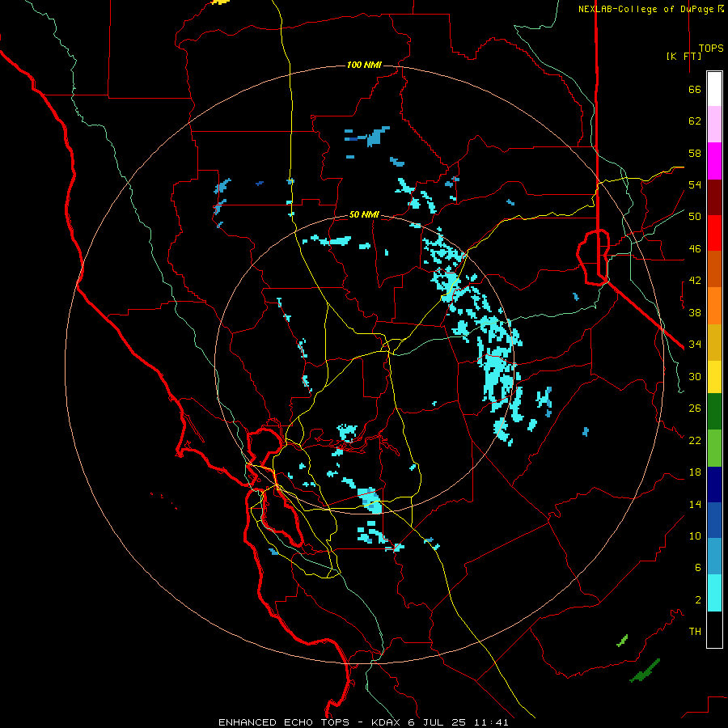The height and width of the screenshot is (728, 728).
Task: Click the legend value '50'
Action: (x=695, y=217)
